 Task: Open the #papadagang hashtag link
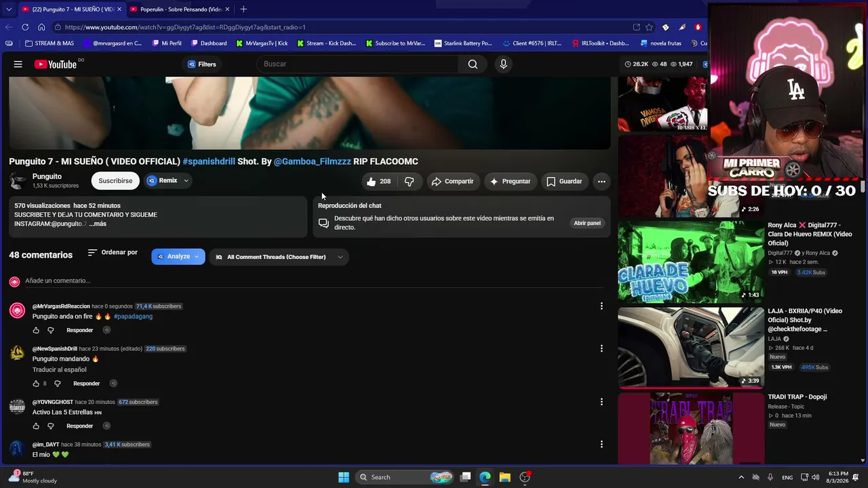click(133, 317)
